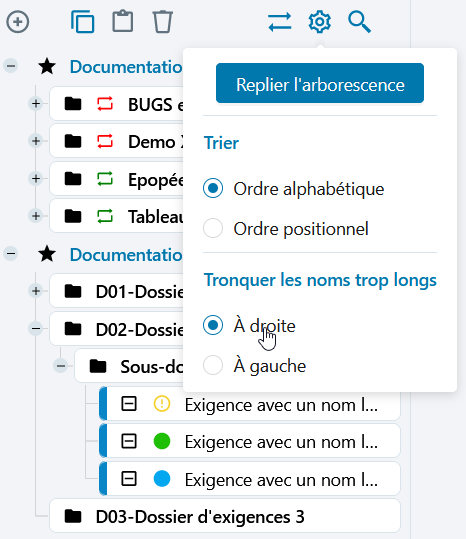
Task: Expand the D01-Dossier folder
Action: [x=36, y=291]
